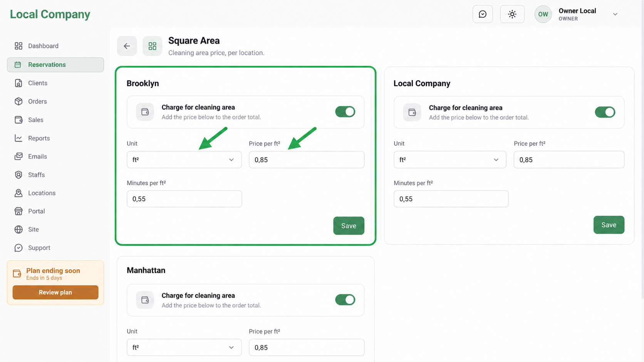644x362 pixels.
Task: Open the Brooklyn Unit dropdown
Action: (184, 160)
